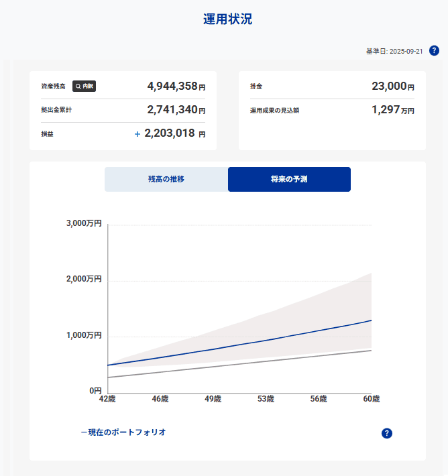Screen dimensions: 448x476
Task: Click the 3,000万円 y-axis label
Action: tap(84, 224)
